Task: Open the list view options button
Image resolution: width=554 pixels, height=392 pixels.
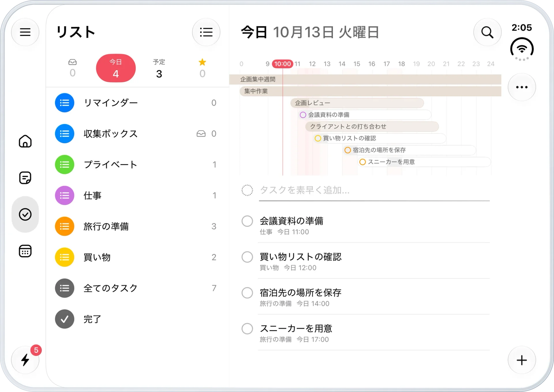Action: click(206, 32)
